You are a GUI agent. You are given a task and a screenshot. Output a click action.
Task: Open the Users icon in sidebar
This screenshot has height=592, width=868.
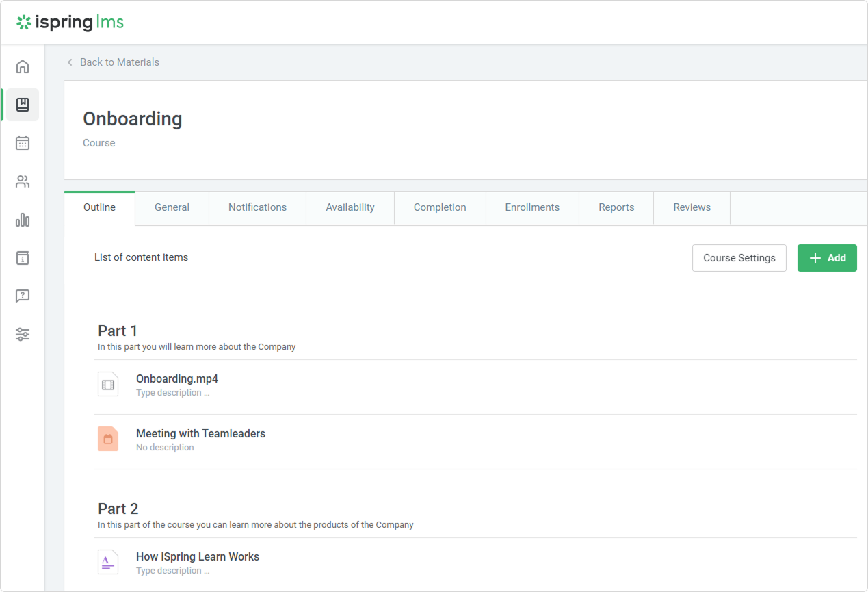23,181
